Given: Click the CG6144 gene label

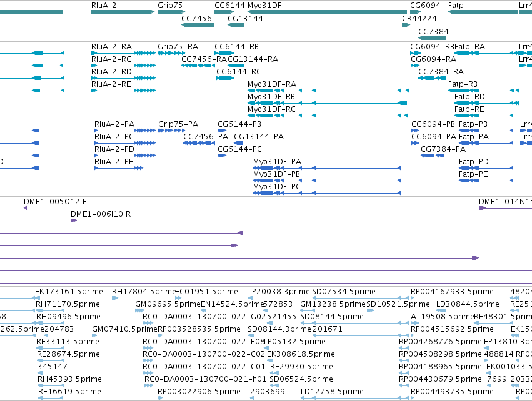Looking at the screenshot, I should tap(229, 6).
